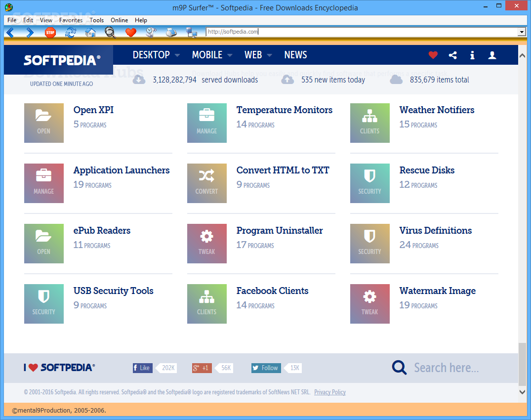The height and width of the screenshot is (420, 531).
Task: Click the red heart in Softpedia header
Action: (x=433, y=55)
